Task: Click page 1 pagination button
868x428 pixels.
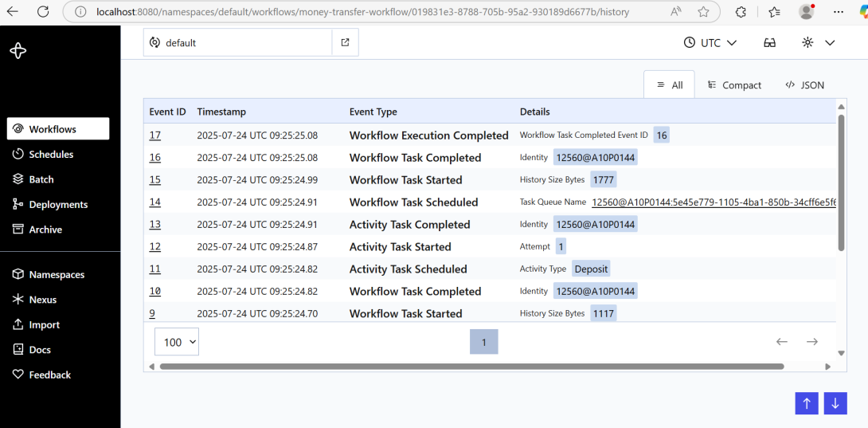Action: point(483,342)
